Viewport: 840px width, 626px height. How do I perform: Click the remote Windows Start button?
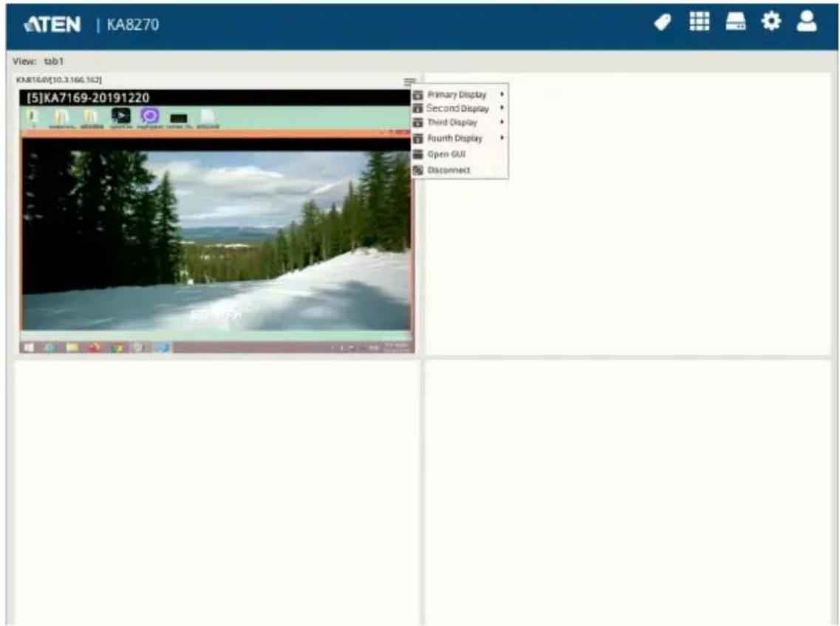point(29,348)
